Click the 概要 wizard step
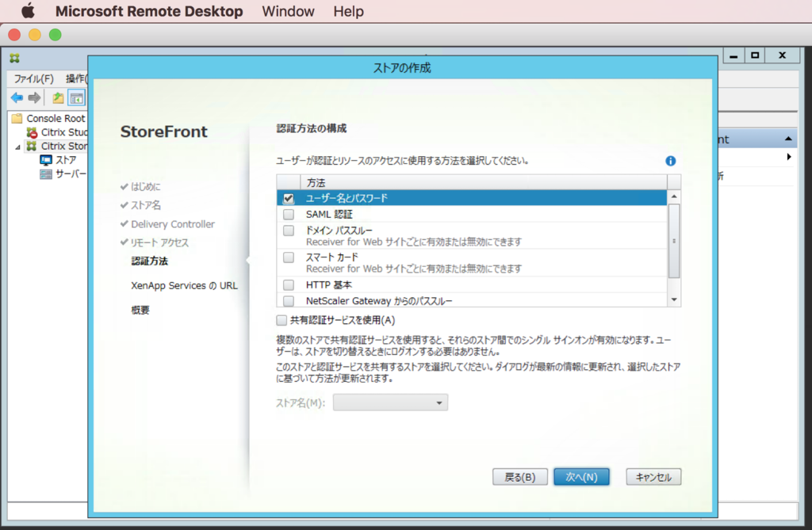The image size is (812, 530). [140, 310]
